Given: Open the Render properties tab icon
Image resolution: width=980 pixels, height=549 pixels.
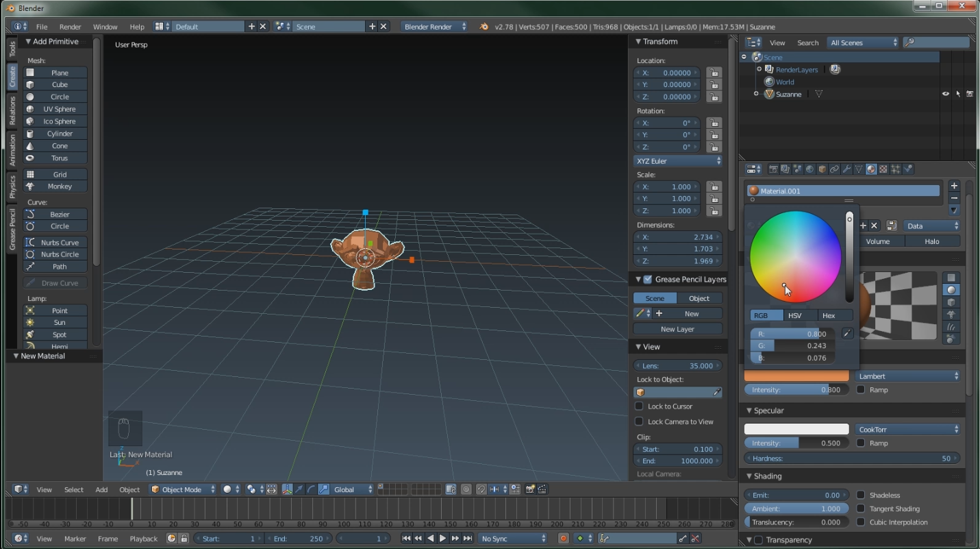Looking at the screenshot, I should tap(773, 169).
